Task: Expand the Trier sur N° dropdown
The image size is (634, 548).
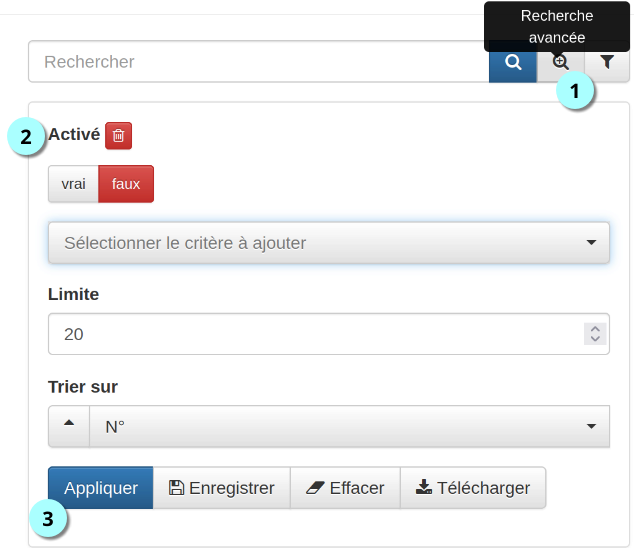Action: coord(349,426)
